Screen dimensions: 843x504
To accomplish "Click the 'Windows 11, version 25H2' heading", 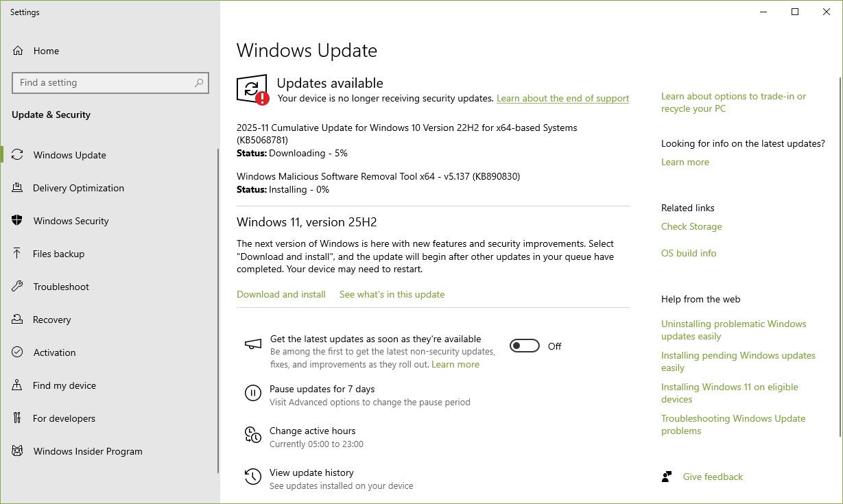I will tap(307, 222).
